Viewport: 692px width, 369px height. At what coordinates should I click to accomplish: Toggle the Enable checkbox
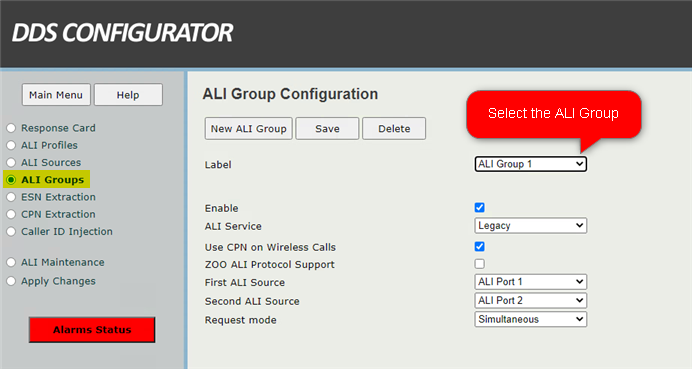click(479, 207)
